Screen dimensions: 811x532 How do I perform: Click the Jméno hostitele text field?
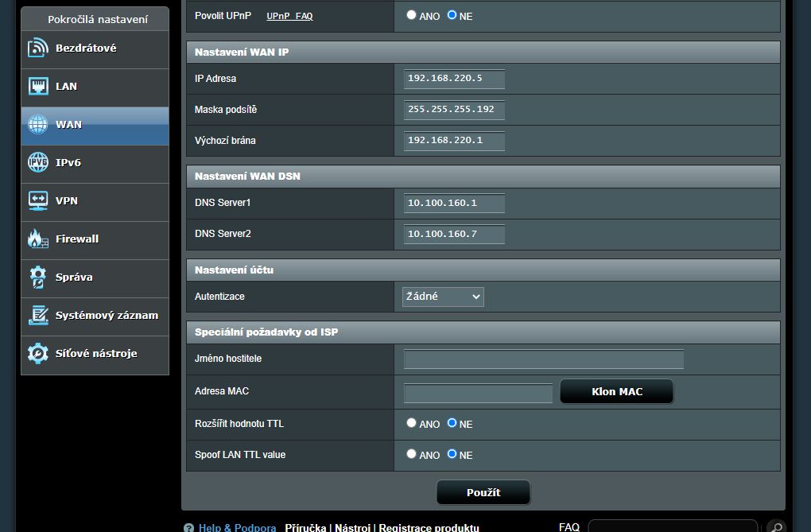(x=544, y=359)
